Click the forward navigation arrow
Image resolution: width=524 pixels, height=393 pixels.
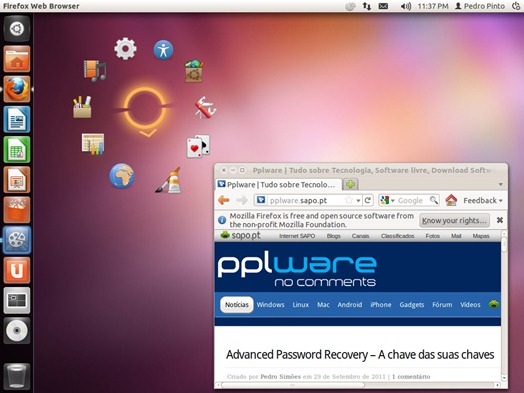242,200
